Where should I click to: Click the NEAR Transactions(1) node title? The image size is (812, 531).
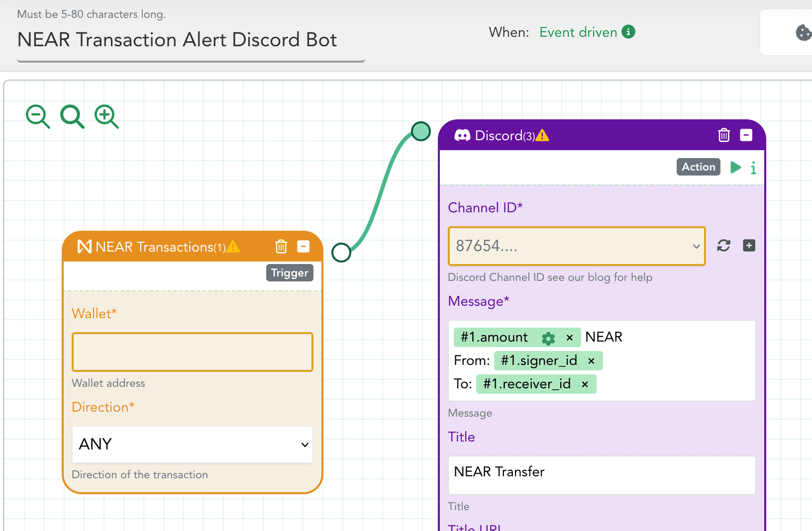(x=161, y=247)
